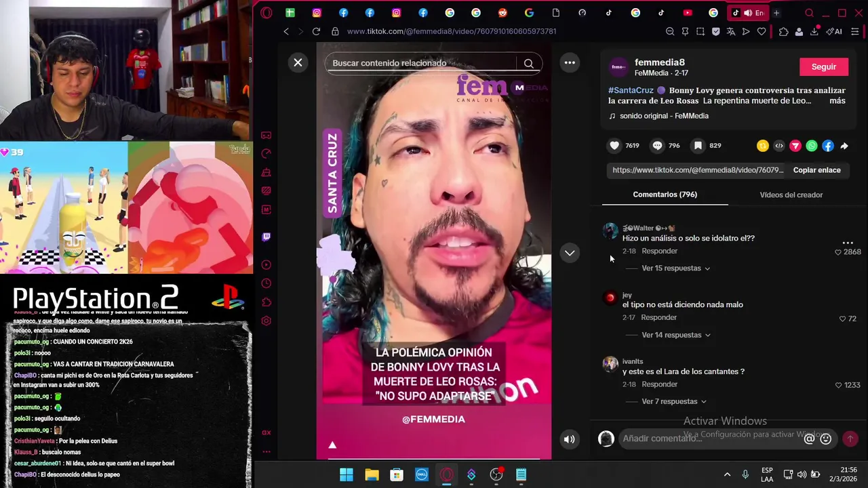
Task: Go back with the browser back arrow
Action: tap(286, 31)
